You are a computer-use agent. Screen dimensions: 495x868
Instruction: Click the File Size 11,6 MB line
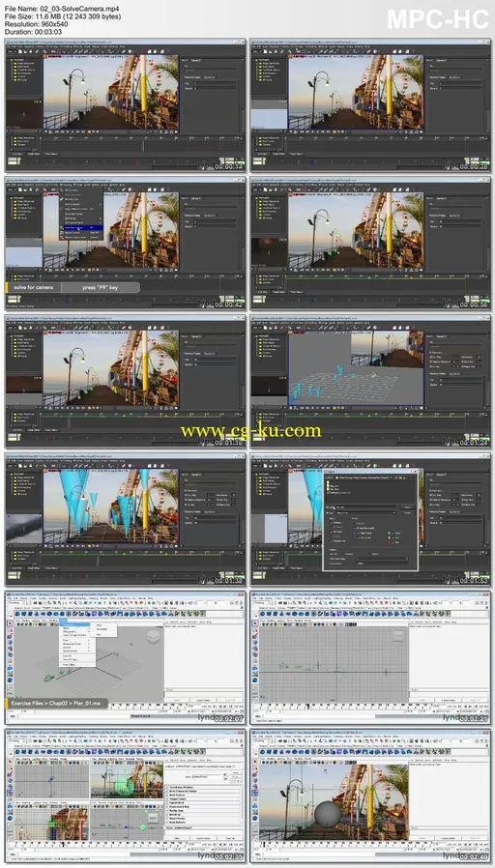point(63,17)
